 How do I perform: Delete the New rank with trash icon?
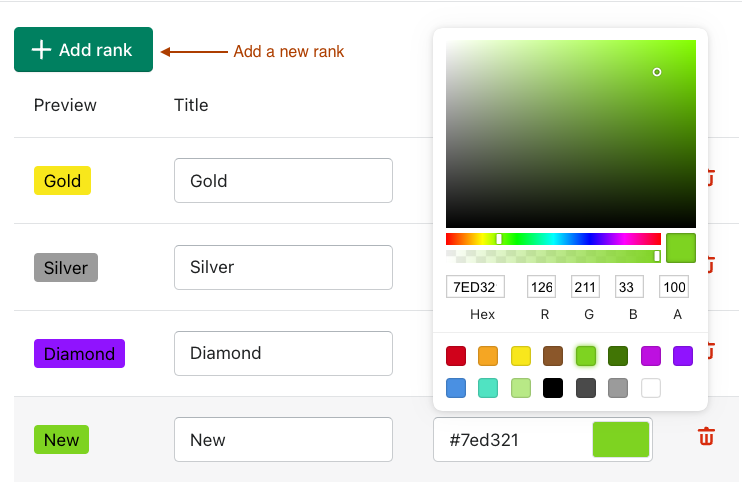[706, 437]
